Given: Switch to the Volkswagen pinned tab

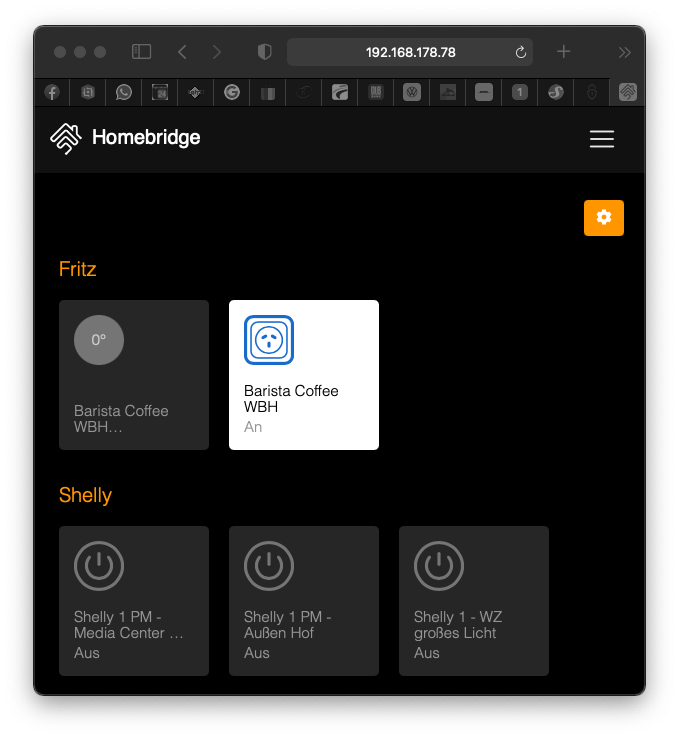Looking at the screenshot, I should point(411,92).
